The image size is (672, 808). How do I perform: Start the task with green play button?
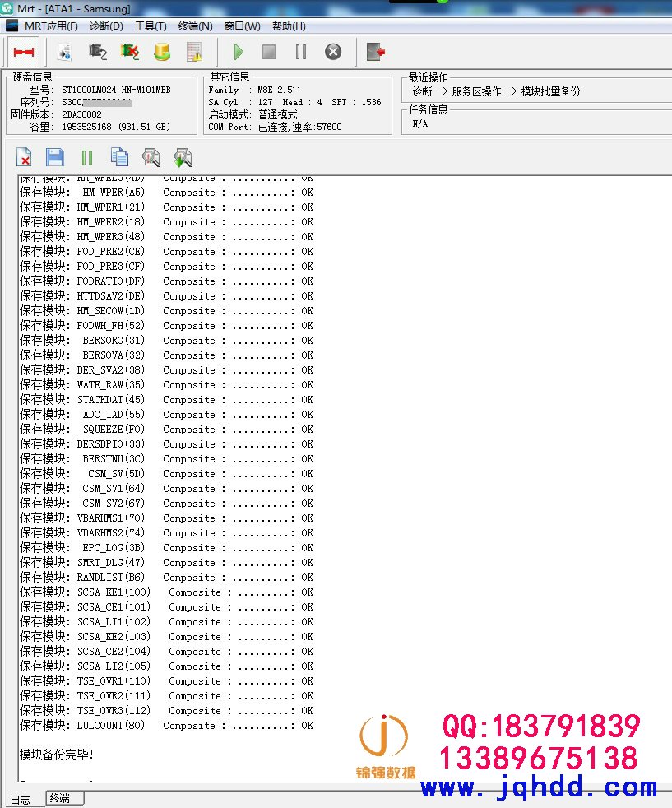[238, 52]
